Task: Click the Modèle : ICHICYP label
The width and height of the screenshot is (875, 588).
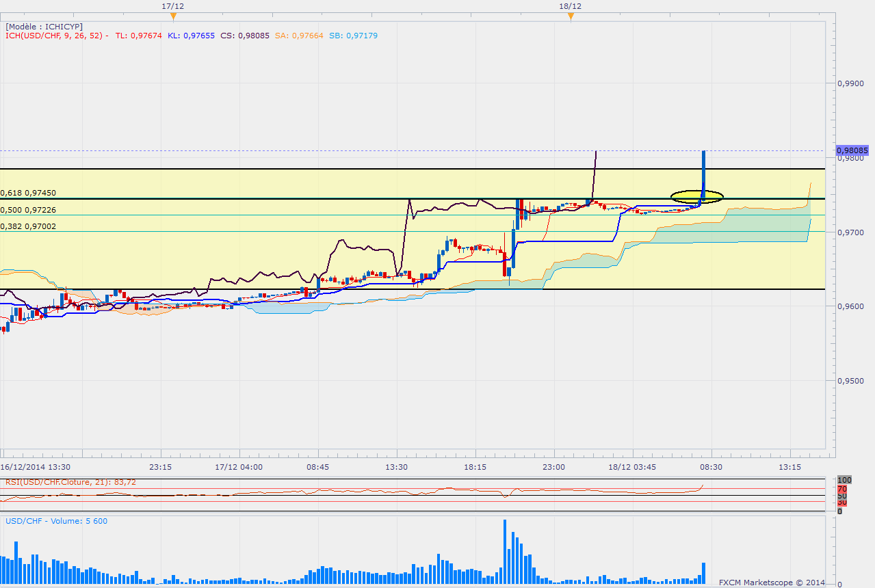Action: coord(44,26)
